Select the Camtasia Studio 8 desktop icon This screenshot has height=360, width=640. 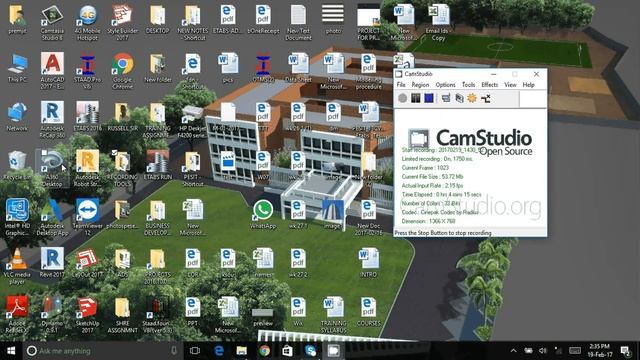(x=52, y=22)
